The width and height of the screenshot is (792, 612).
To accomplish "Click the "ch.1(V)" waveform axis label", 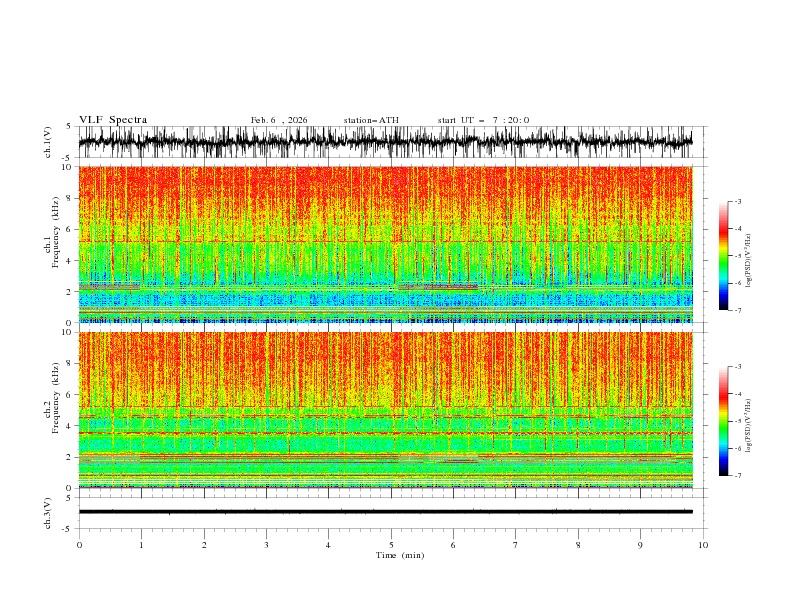I will point(48,142).
